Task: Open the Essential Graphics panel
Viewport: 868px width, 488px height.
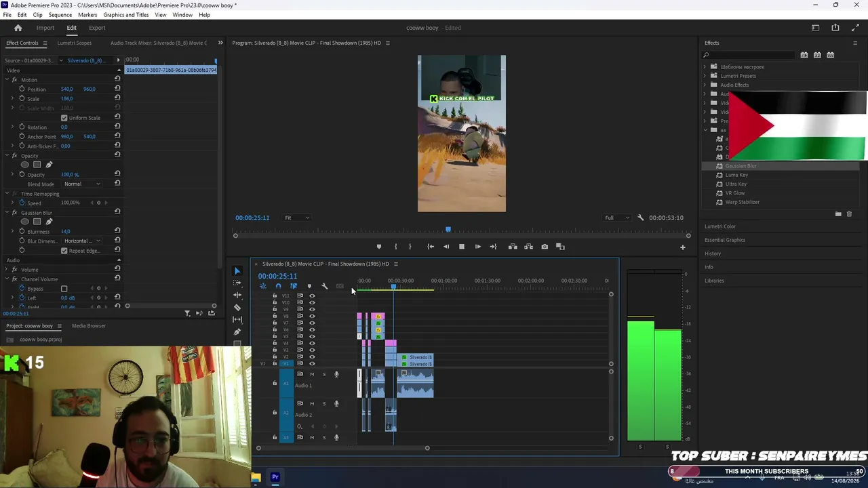Action: click(725, 240)
